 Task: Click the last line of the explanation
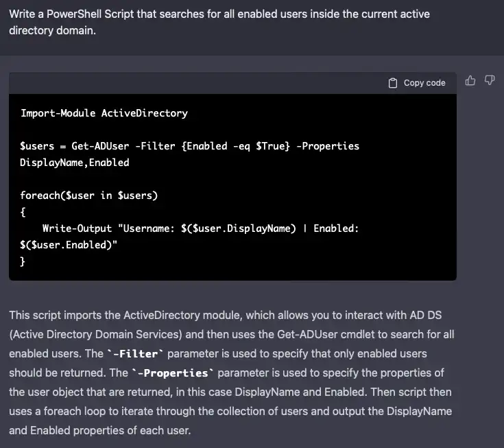(x=99, y=431)
